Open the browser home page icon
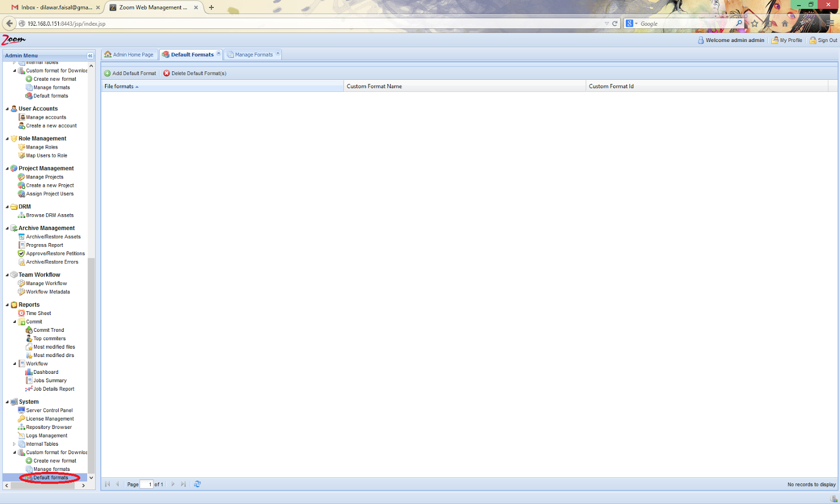Viewport: 840px width, 504px height. click(x=785, y=24)
